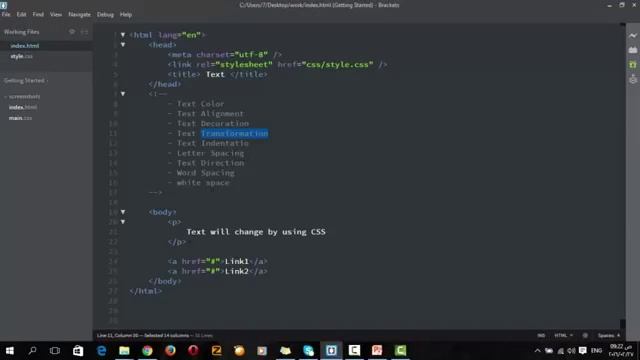Open the Extension Manager brick icon

pyautogui.click(x=633, y=50)
